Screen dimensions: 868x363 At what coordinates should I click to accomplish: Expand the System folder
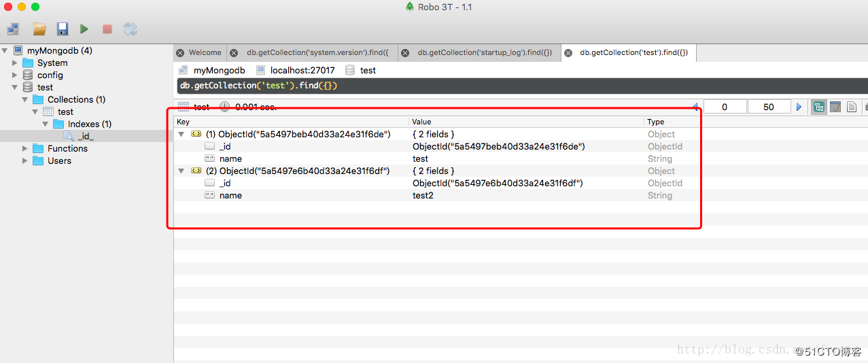point(15,63)
